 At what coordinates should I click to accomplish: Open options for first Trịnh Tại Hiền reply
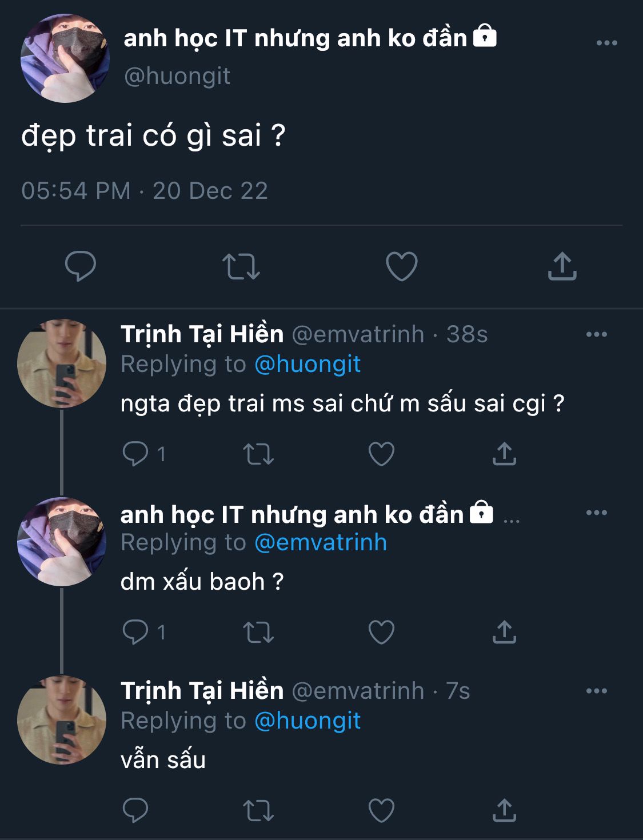(x=597, y=334)
